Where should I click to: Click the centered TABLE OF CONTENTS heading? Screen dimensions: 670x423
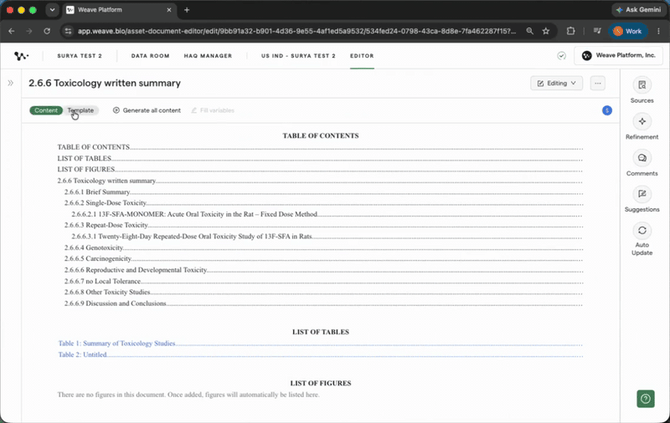[320, 135]
